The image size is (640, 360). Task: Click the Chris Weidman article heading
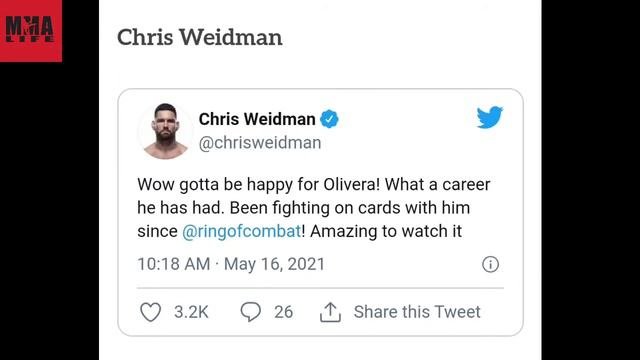coord(200,37)
